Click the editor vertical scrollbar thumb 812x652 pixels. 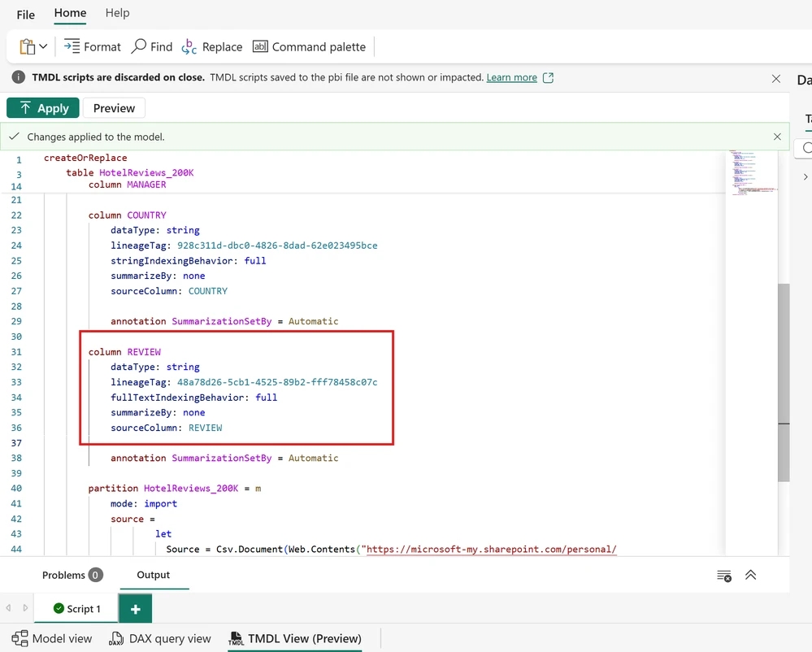tap(784, 383)
